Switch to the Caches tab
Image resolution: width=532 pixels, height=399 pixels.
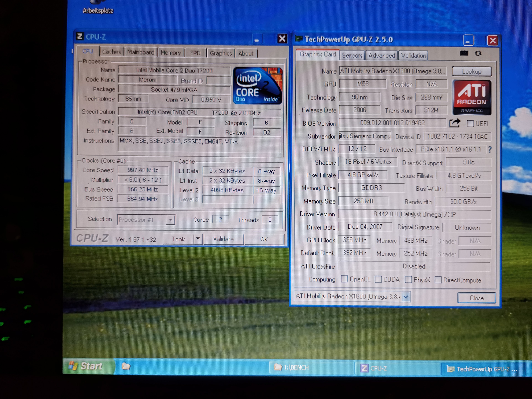[x=112, y=52]
